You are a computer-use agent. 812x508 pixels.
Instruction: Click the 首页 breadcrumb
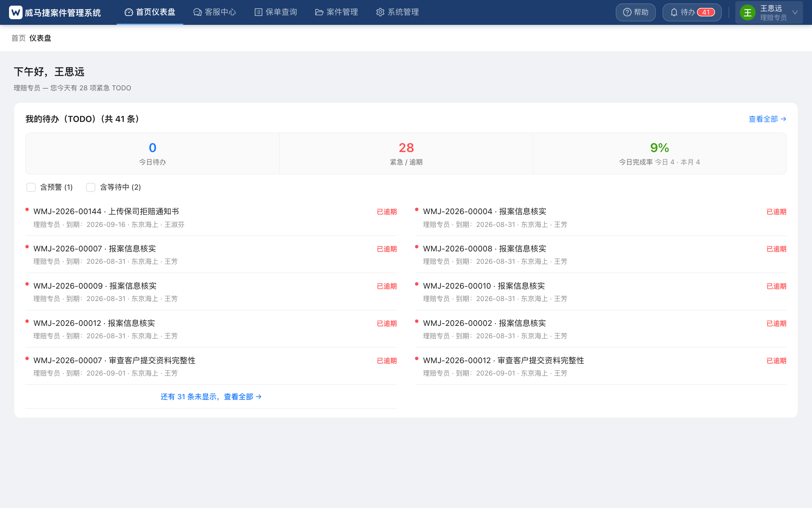[x=18, y=38]
